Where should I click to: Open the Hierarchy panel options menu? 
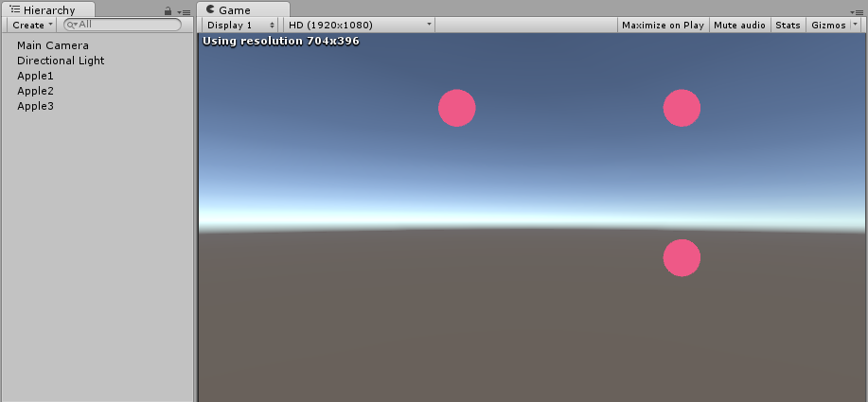pos(185,11)
